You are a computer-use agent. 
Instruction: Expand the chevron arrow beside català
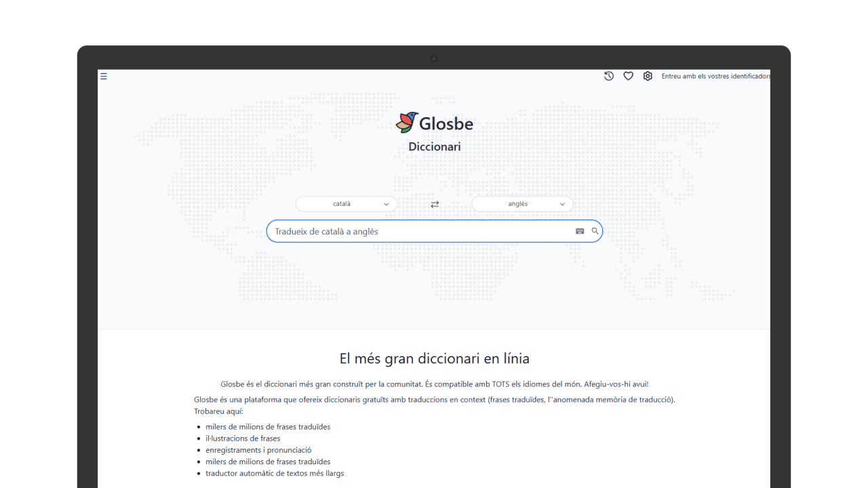click(x=387, y=204)
